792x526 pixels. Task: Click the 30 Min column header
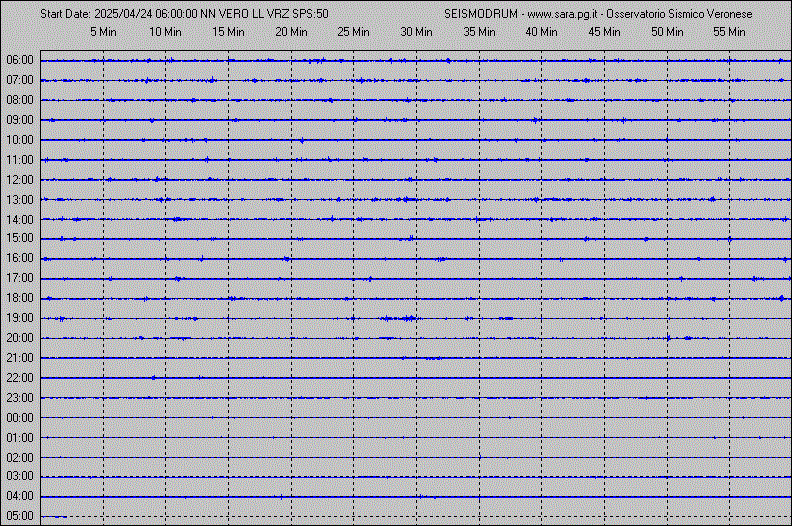[x=417, y=32]
